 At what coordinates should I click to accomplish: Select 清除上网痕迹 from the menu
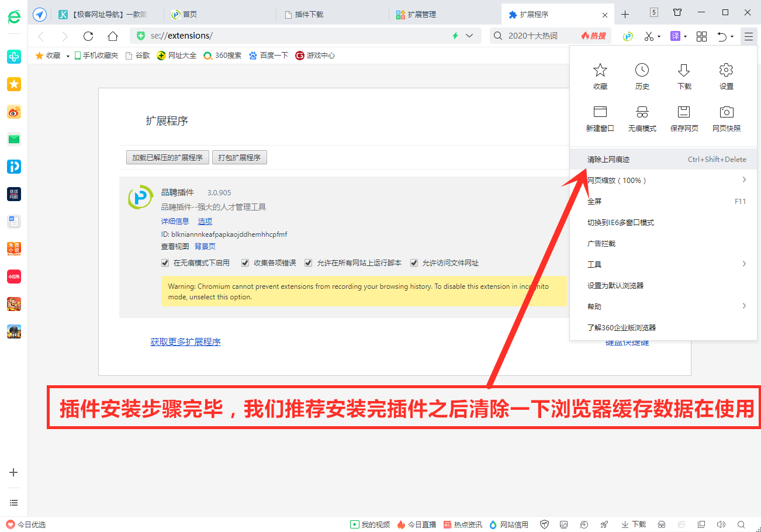608,158
